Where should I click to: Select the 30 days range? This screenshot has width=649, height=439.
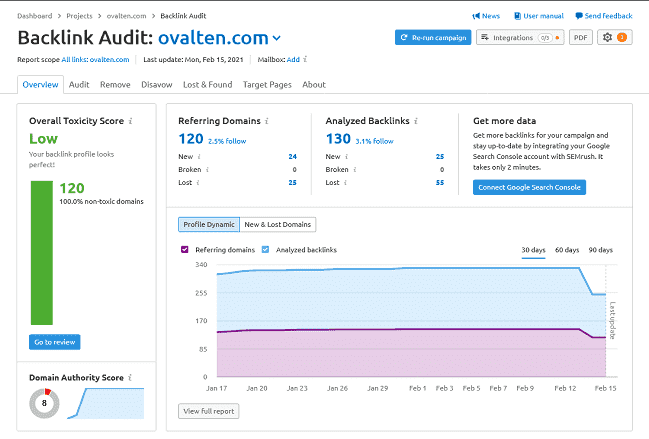coord(533,250)
